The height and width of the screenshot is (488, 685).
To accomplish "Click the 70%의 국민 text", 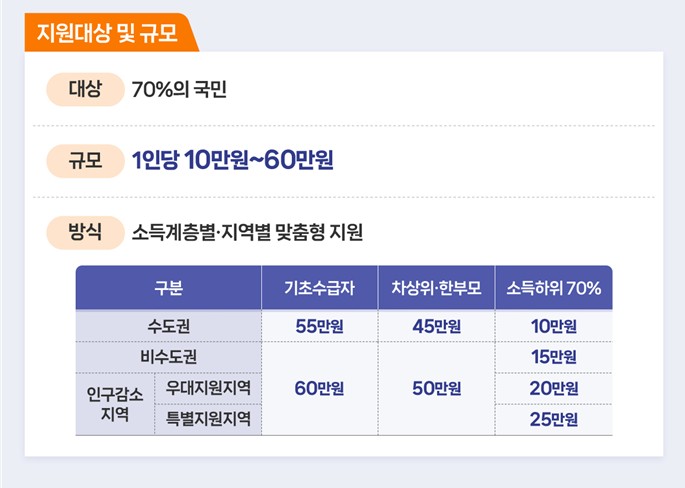I will coord(180,91).
